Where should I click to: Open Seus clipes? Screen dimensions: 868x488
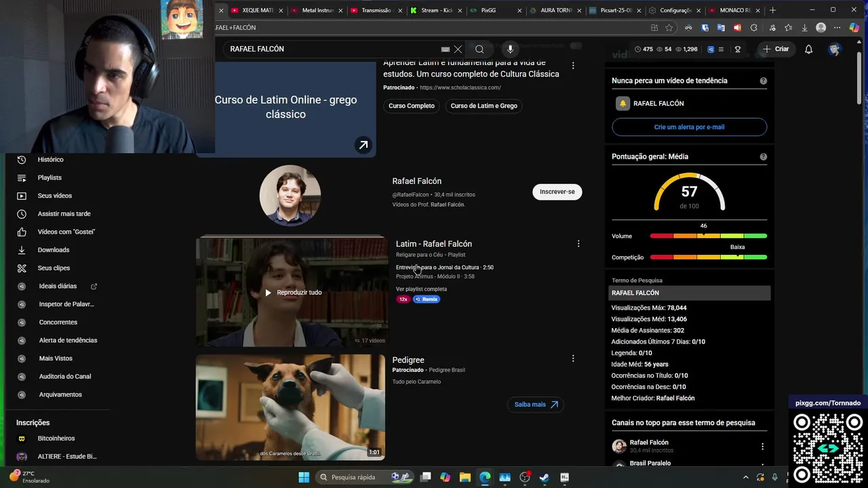click(54, 268)
